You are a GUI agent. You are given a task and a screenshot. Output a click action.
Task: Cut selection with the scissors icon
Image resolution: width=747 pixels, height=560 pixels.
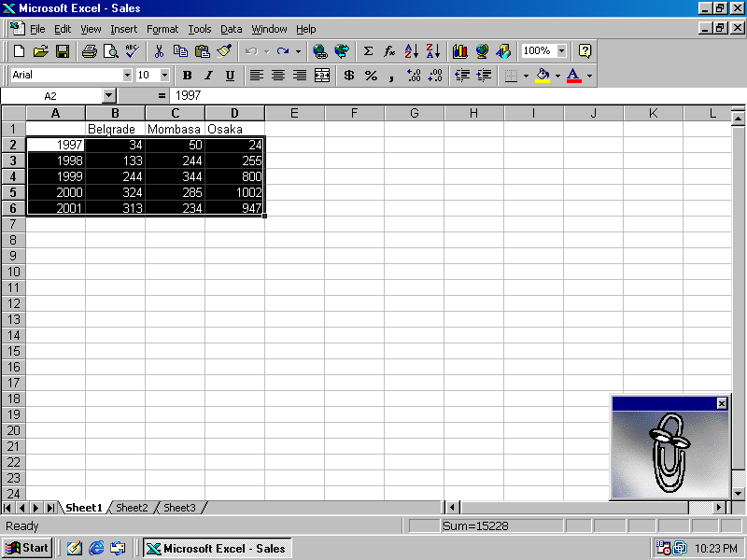click(x=159, y=51)
